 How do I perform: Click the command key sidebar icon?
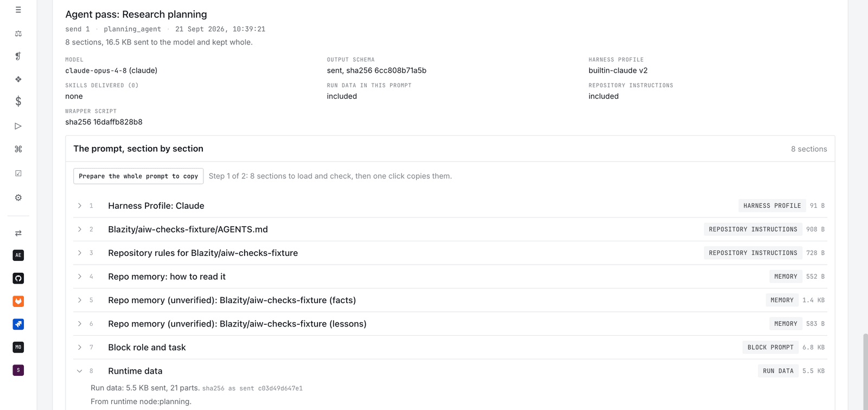18,149
